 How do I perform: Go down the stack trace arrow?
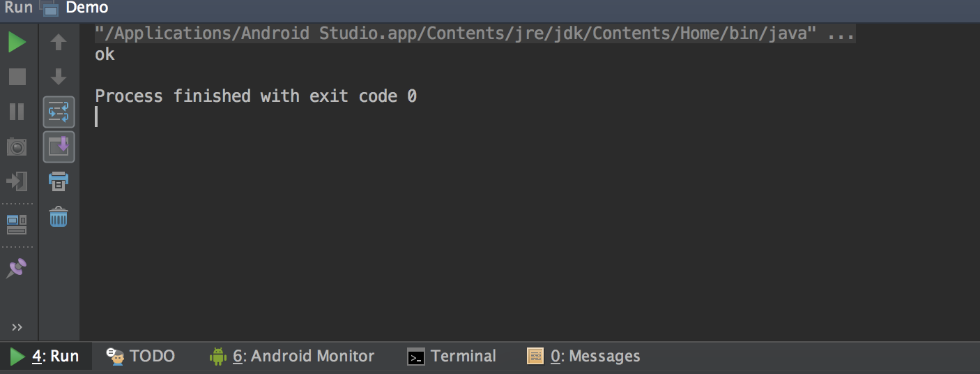(59, 77)
